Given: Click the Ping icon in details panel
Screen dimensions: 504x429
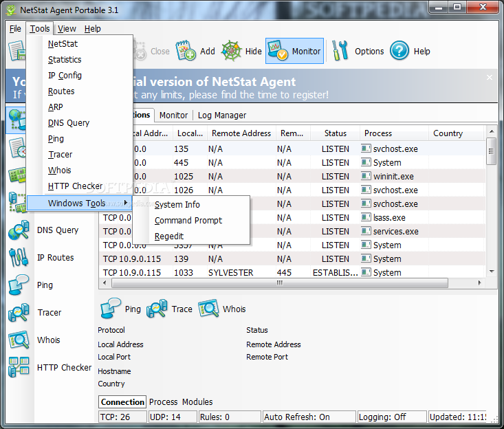Looking at the screenshot, I should click(111, 309).
